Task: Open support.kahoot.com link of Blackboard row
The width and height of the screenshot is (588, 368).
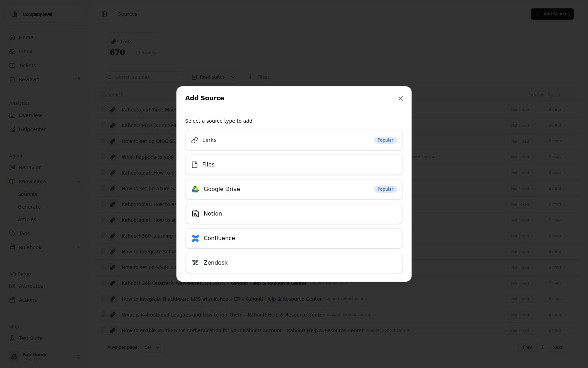Action: pyautogui.click(x=346, y=299)
